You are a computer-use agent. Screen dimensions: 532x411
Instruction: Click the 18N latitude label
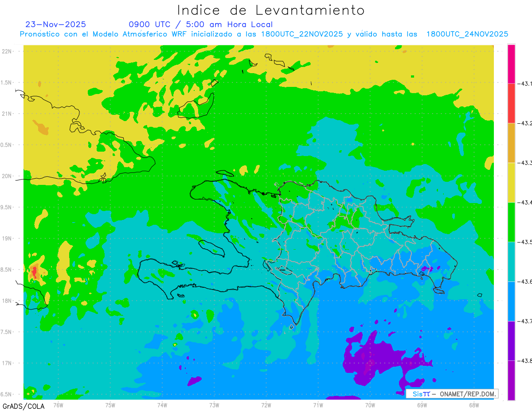pos(7,301)
